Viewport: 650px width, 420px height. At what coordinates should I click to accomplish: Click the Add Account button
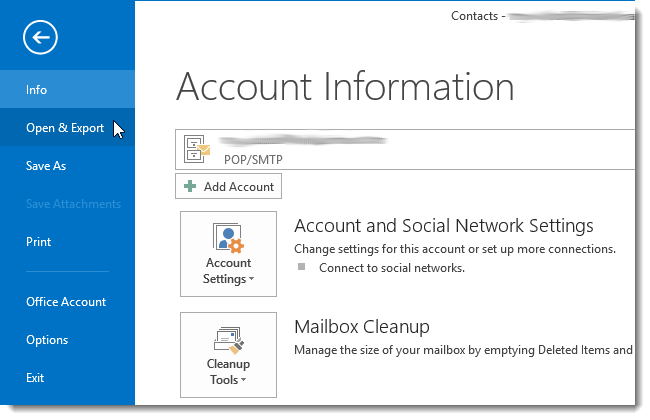(x=228, y=186)
